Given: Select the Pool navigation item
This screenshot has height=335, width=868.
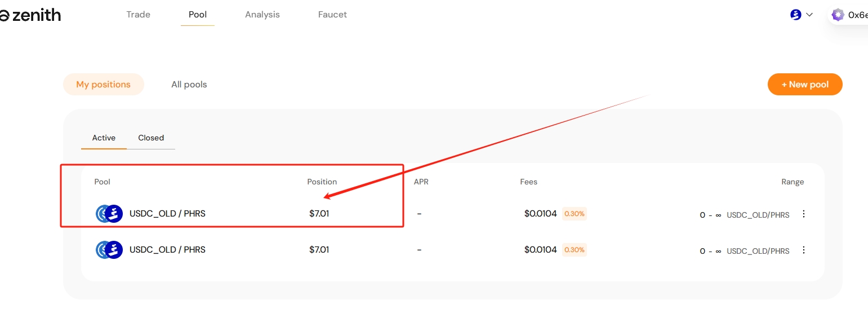Looking at the screenshot, I should point(197,15).
